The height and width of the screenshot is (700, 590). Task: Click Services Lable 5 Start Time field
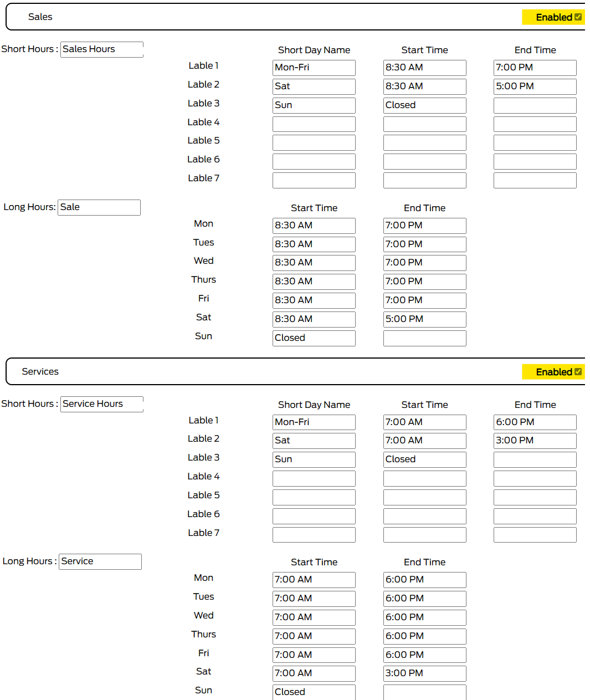(425, 497)
